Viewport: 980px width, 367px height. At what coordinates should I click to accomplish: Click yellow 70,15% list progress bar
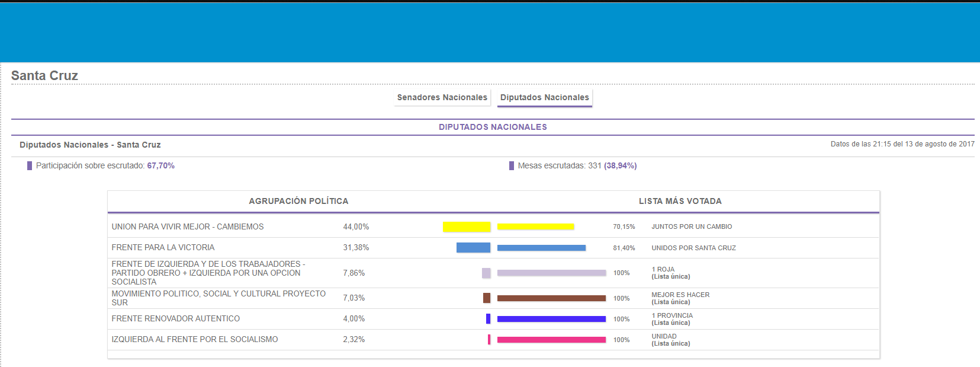[536, 226]
